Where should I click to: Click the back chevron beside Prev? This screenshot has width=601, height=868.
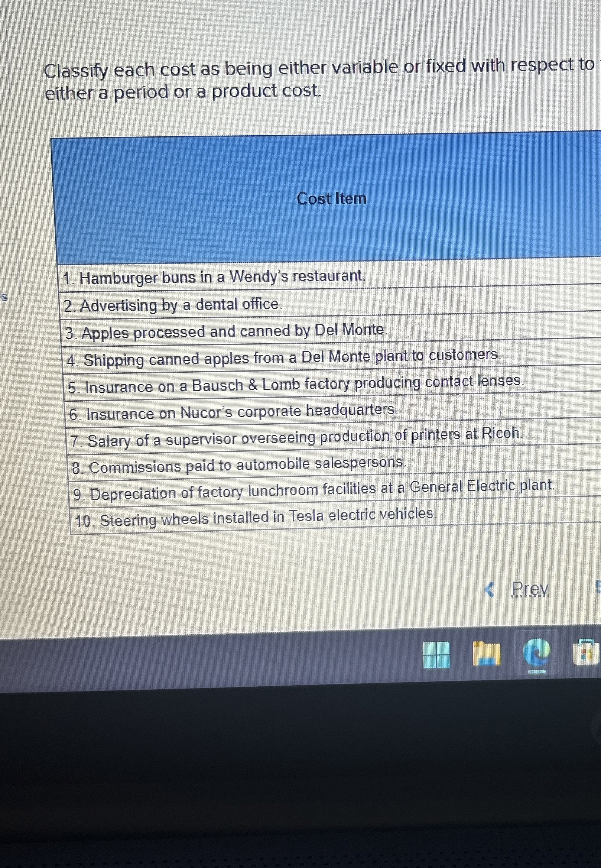tap(489, 590)
